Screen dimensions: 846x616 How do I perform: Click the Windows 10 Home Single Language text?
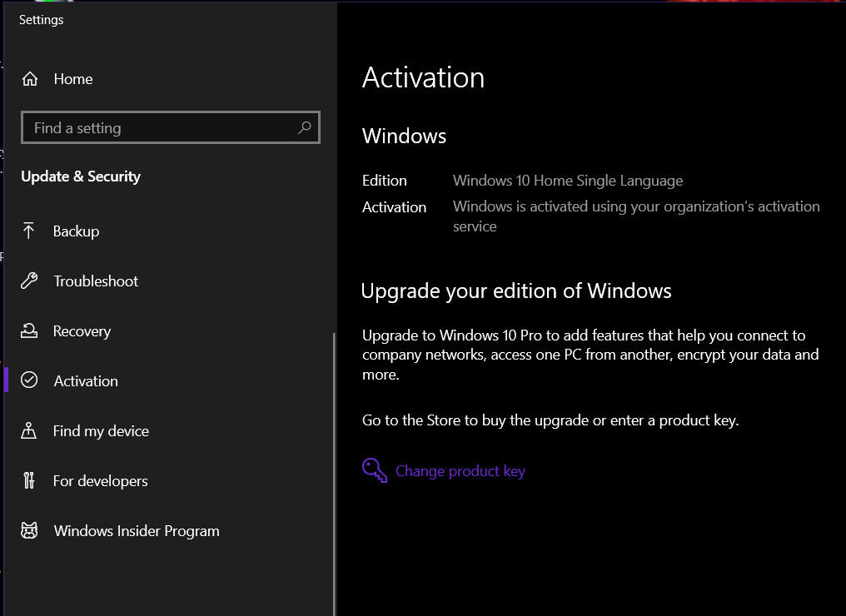coord(568,181)
